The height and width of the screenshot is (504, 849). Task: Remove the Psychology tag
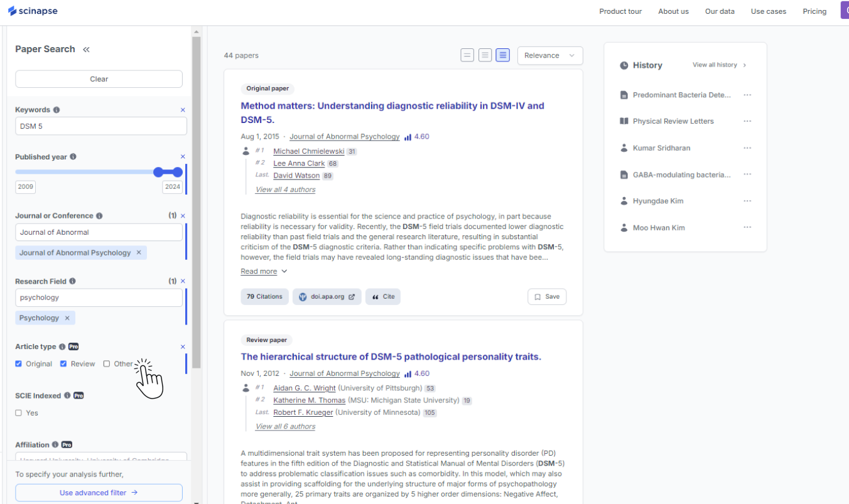pos(67,318)
